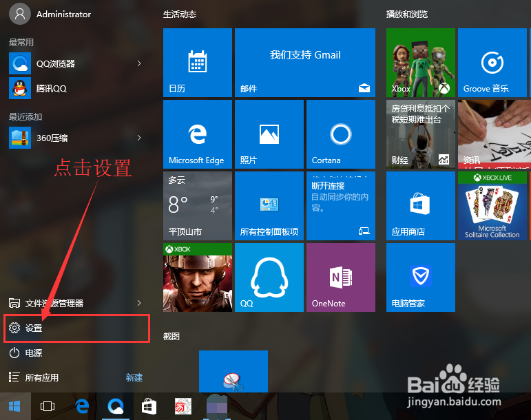
Task: Open Task View on the taskbar
Action: point(48,406)
